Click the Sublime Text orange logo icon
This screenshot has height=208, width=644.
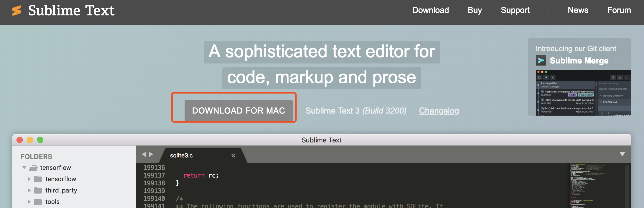16,11
